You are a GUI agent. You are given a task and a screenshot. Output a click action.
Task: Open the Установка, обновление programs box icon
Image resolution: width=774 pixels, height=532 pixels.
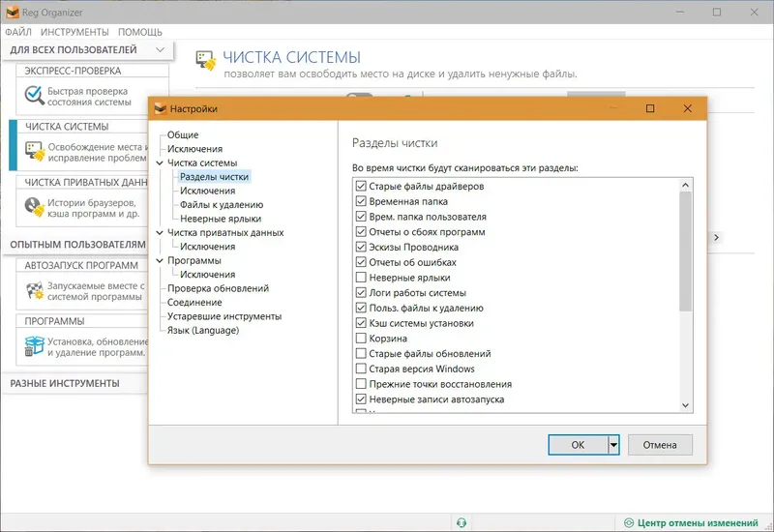(35, 346)
